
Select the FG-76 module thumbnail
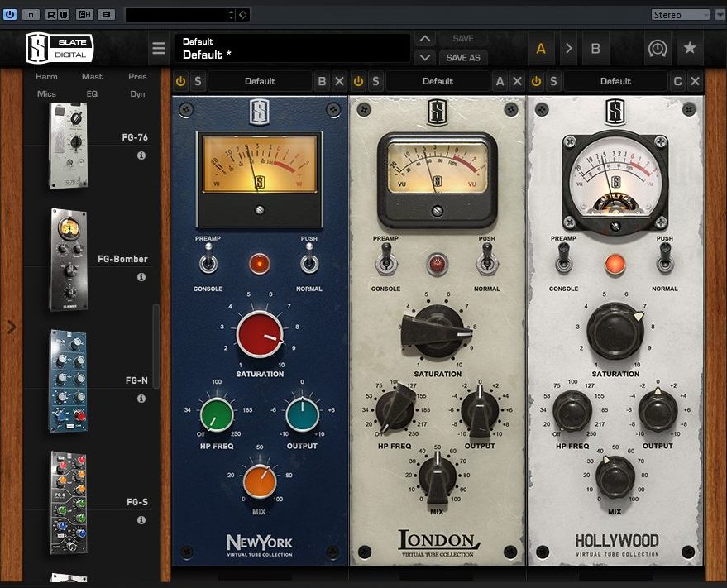[68, 146]
